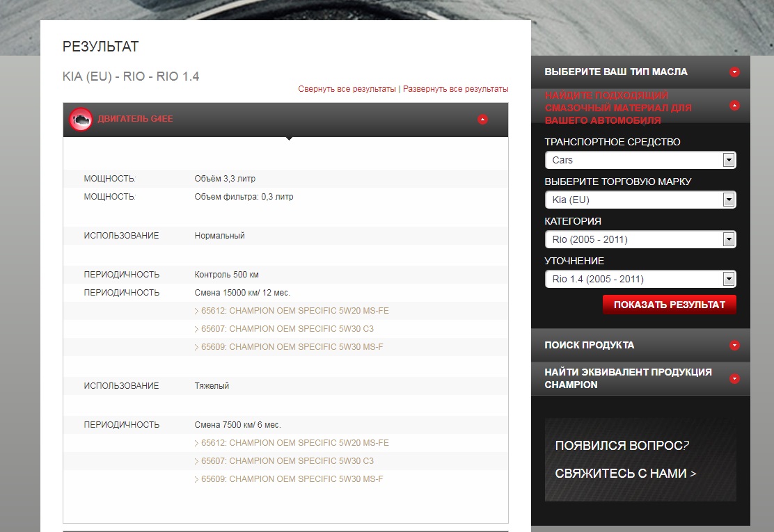Viewport: 774px width, 532px height.
Task: Collapse НАЙДИТЕ ПОДХОДЯЩИЙ СМАЗОЧНЫЙ МАТЕРИАЛ section title
Action: [618, 108]
